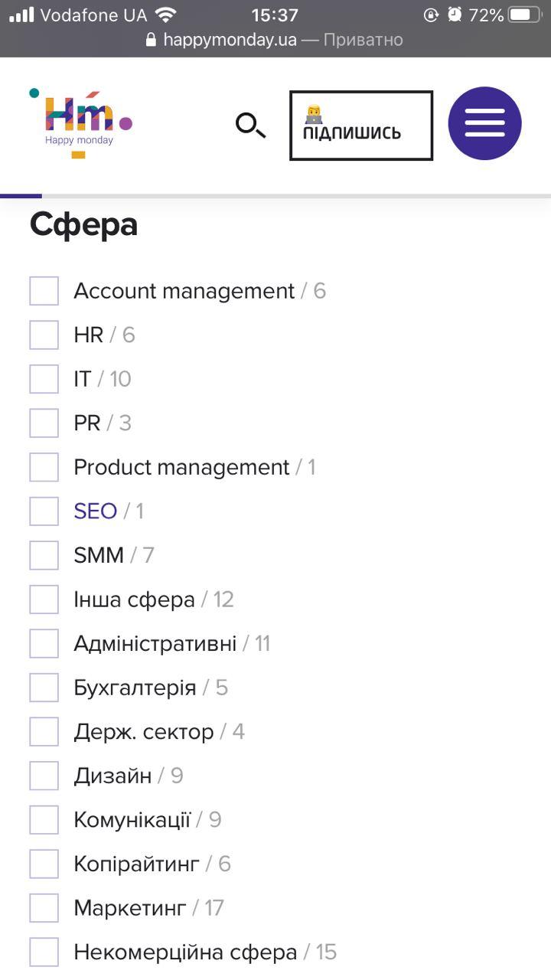Select the Інша сфера checkbox
The image size is (551, 980).
(44, 599)
